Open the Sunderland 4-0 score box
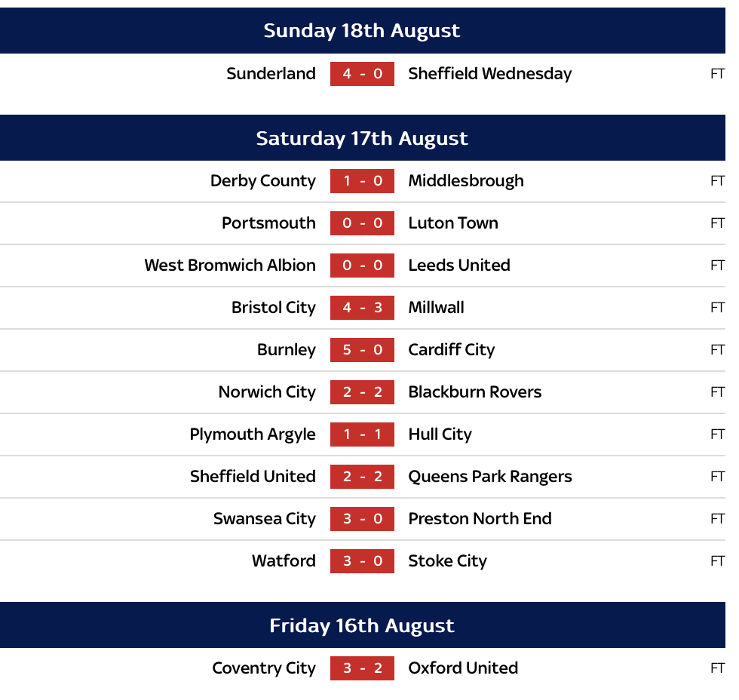 click(x=362, y=74)
